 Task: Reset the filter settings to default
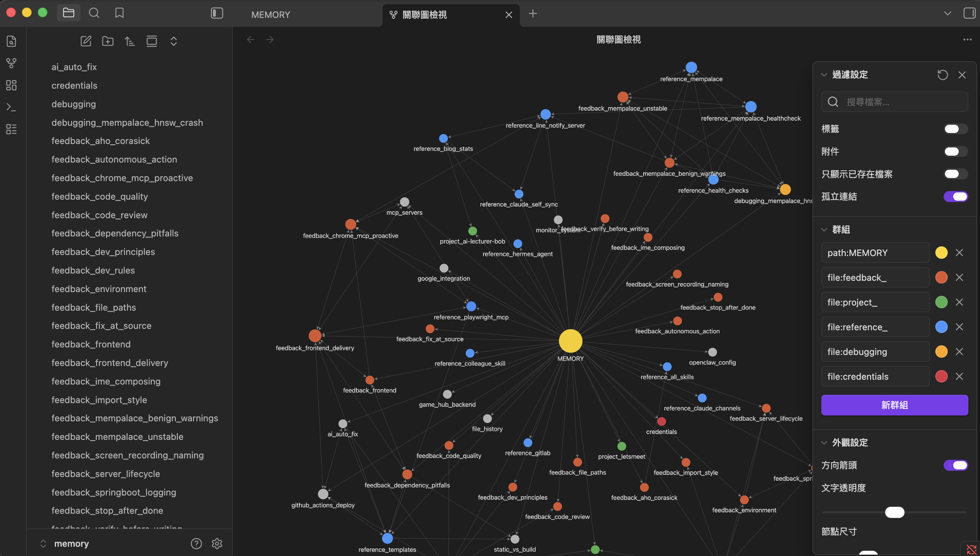click(x=942, y=75)
